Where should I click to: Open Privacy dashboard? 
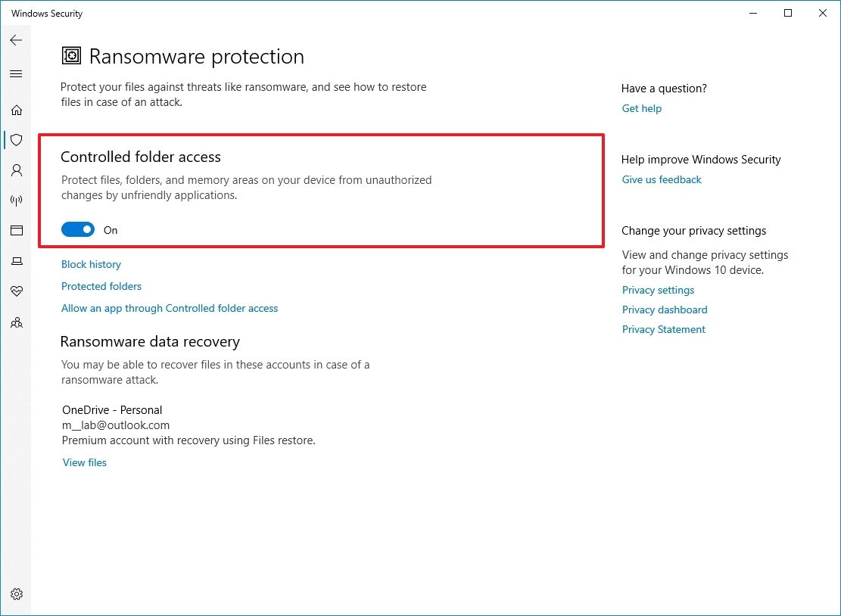[x=665, y=310]
